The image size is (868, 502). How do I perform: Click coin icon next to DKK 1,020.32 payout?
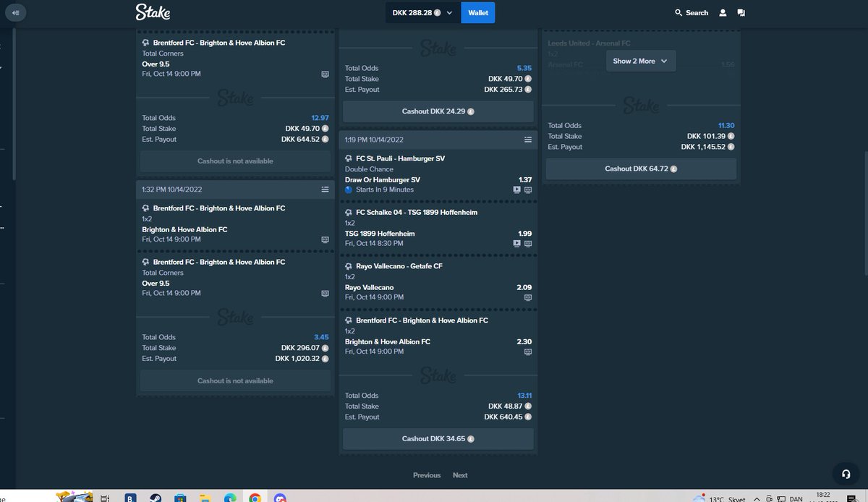click(x=325, y=359)
